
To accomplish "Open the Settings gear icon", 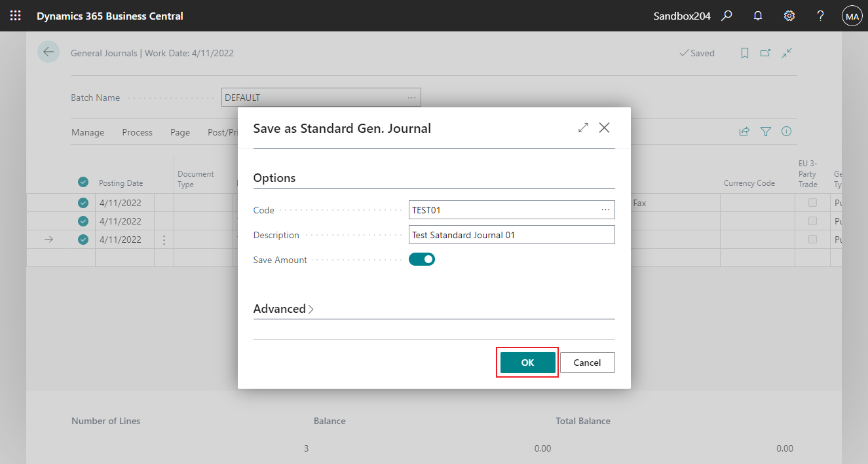I will (789, 15).
